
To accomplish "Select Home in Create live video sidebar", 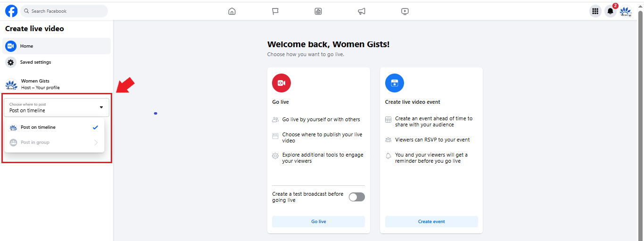I will click(x=57, y=46).
